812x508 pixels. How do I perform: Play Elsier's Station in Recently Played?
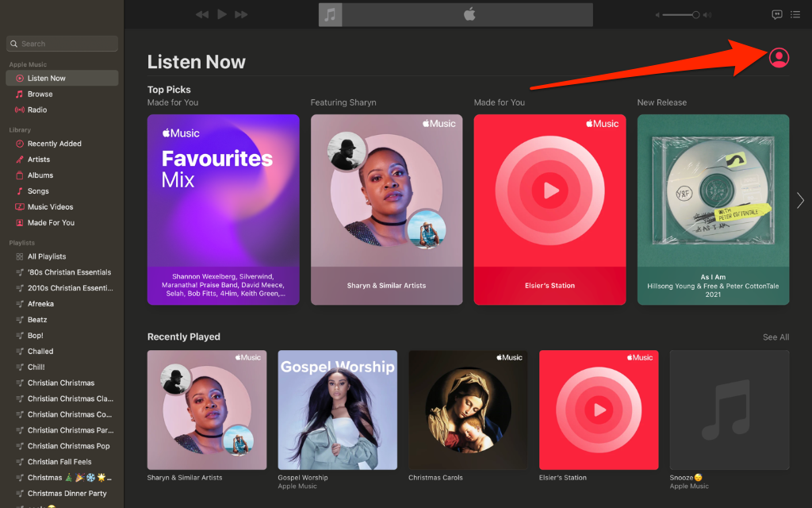pos(599,410)
